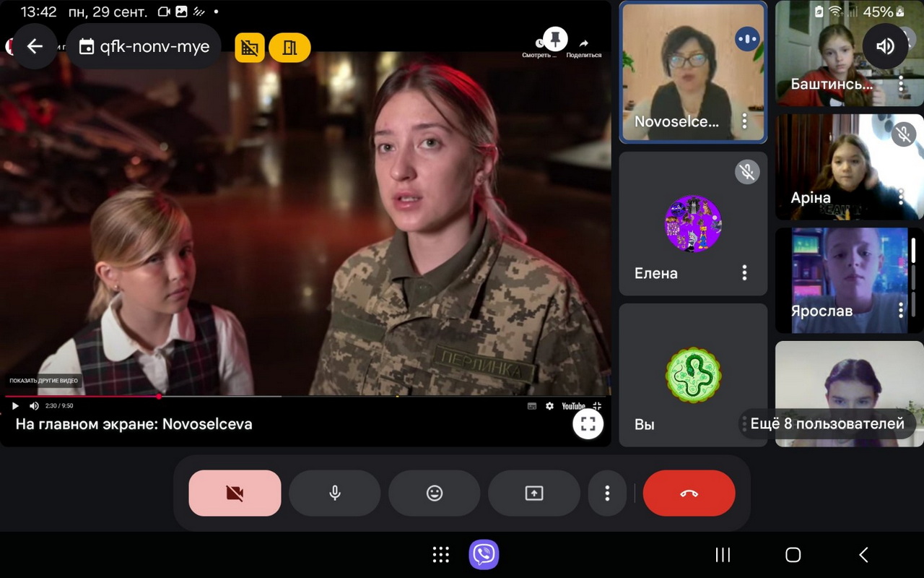Open YouTube player settings gear
This screenshot has width=924, height=578.
(x=549, y=406)
